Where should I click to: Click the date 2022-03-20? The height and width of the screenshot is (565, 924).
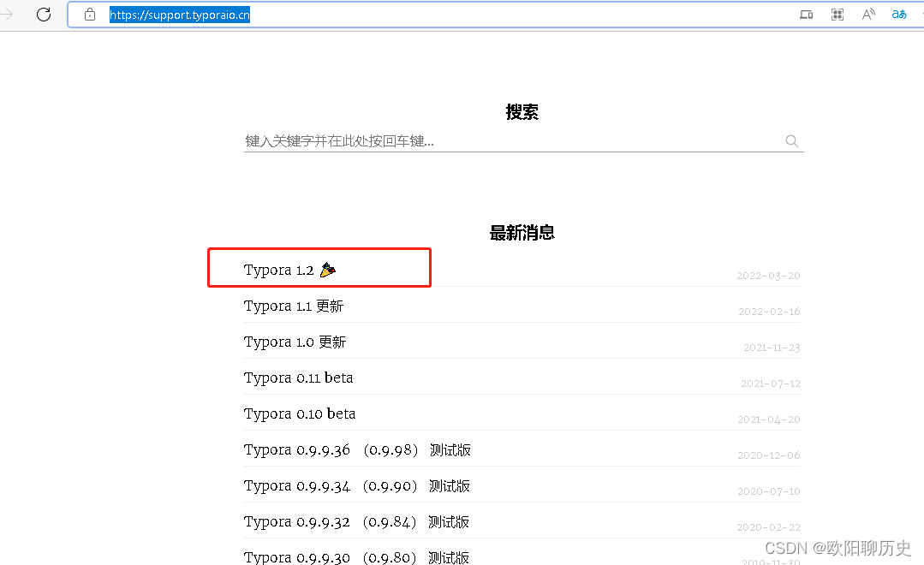coord(768,276)
